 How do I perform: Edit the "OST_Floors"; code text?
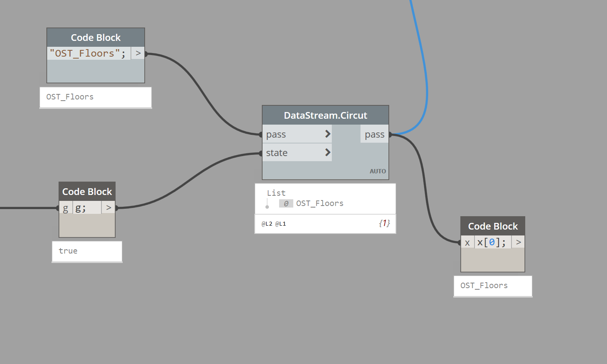click(x=88, y=53)
